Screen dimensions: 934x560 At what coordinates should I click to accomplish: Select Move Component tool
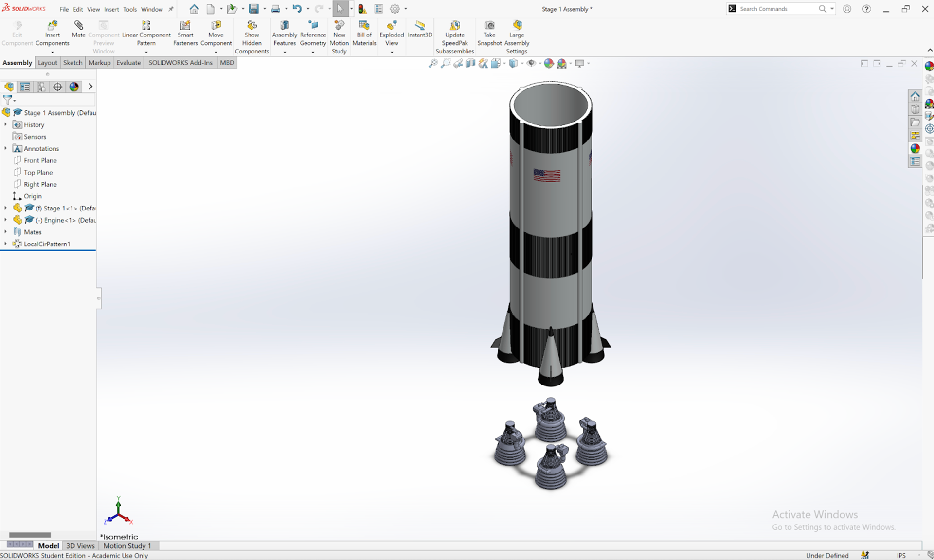(x=216, y=33)
